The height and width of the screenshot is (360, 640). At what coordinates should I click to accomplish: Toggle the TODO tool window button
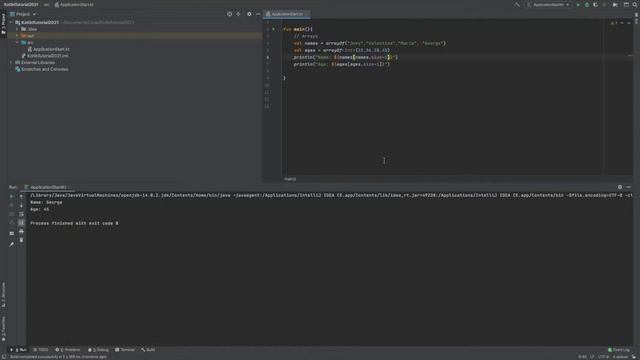click(x=41, y=350)
